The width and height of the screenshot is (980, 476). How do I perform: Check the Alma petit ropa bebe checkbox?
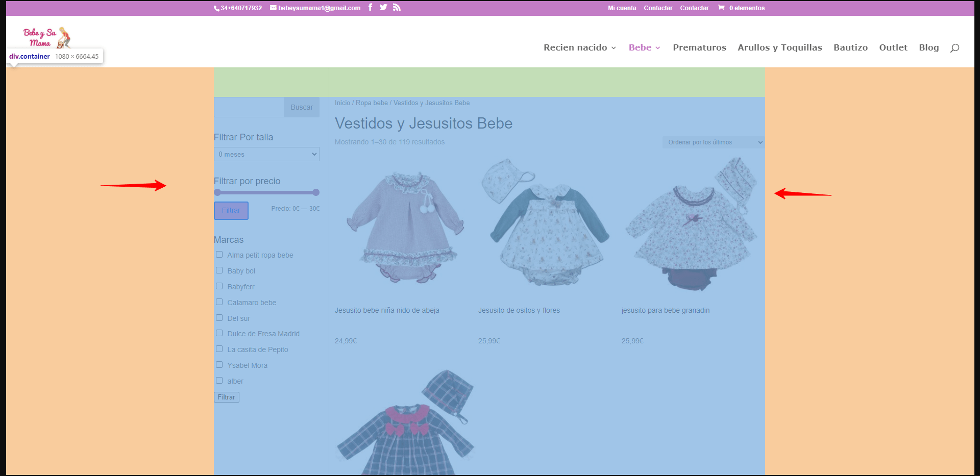[219, 255]
